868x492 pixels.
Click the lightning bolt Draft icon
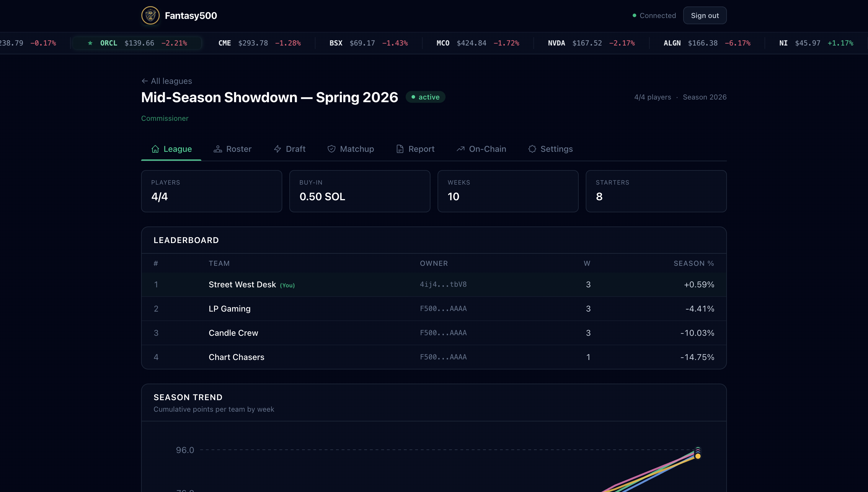(x=277, y=149)
